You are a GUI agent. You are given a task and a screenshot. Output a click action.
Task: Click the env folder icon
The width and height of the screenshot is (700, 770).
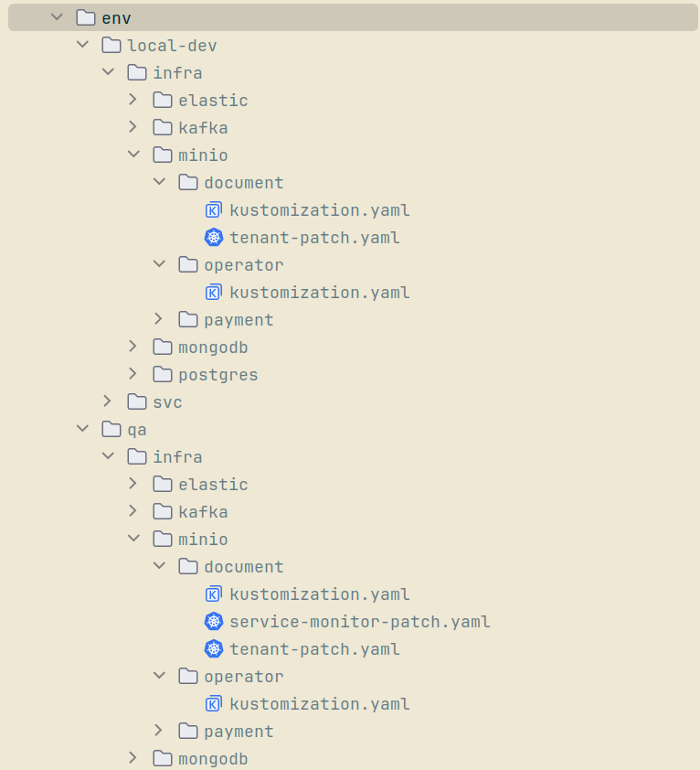86,17
